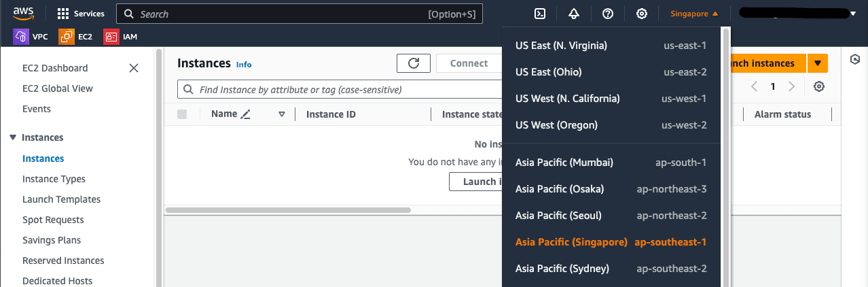Image resolution: width=868 pixels, height=287 pixels.
Task: Open the notifications bell
Action: pyautogui.click(x=574, y=14)
